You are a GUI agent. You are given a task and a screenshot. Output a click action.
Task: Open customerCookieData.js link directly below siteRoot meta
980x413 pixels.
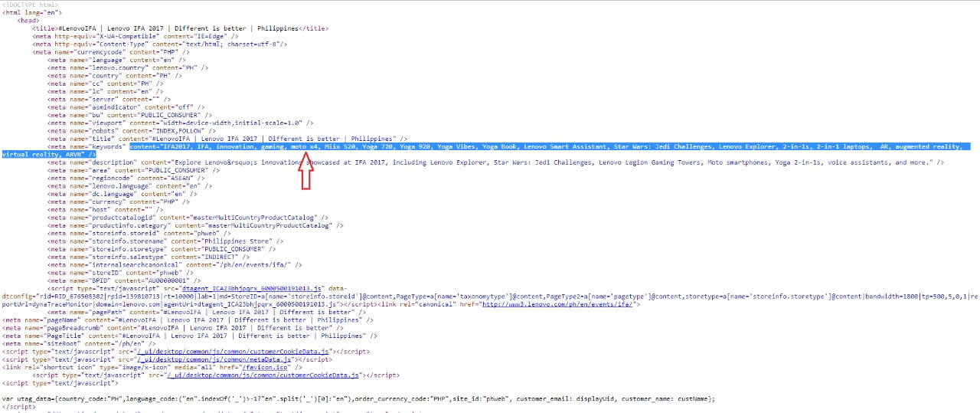click(234, 351)
